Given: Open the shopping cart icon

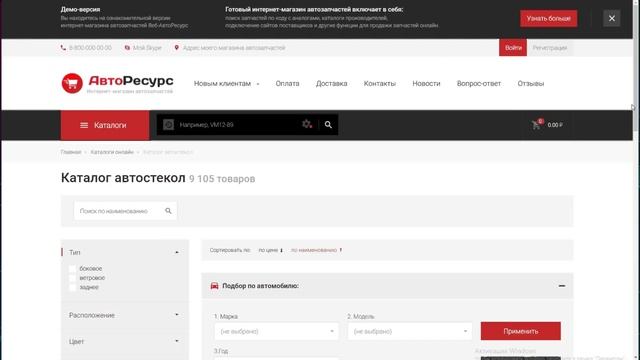Looking at the screenshot, I should pos(536,125).
